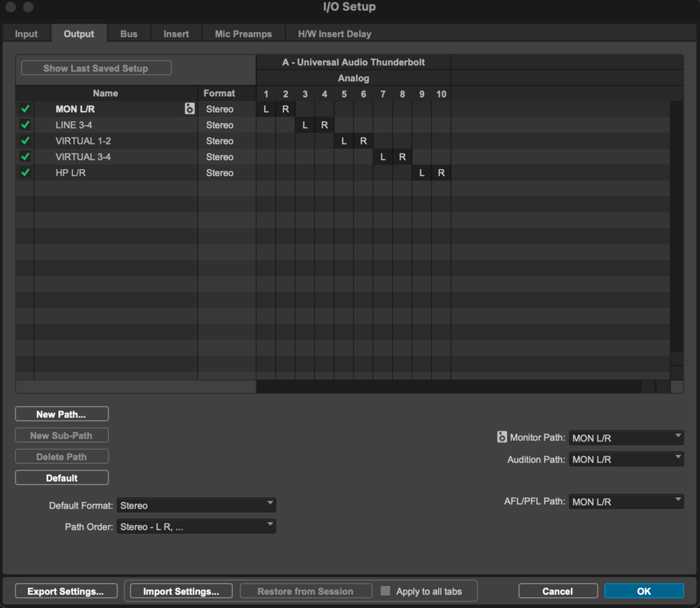The width and height of the screenshot is (700, 608).
Task: Expand the AFL/PFL Path dropdown
Action: (626, 502)
